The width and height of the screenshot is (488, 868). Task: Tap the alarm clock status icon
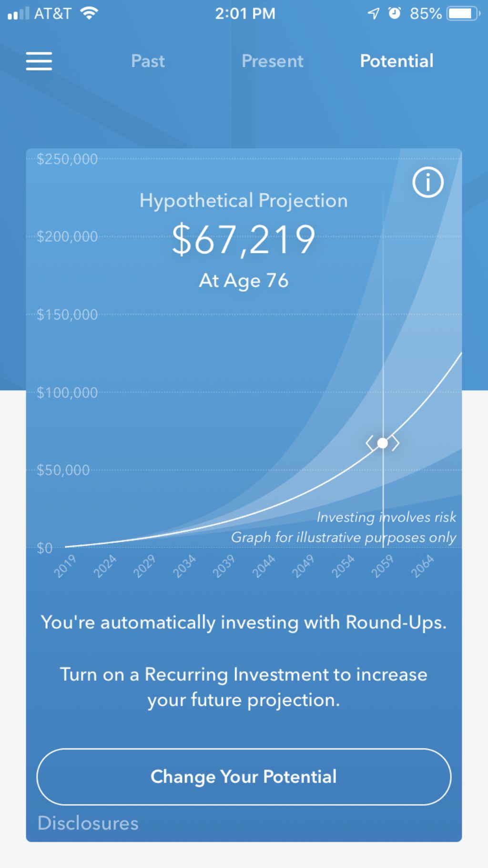tap(395, 13)
